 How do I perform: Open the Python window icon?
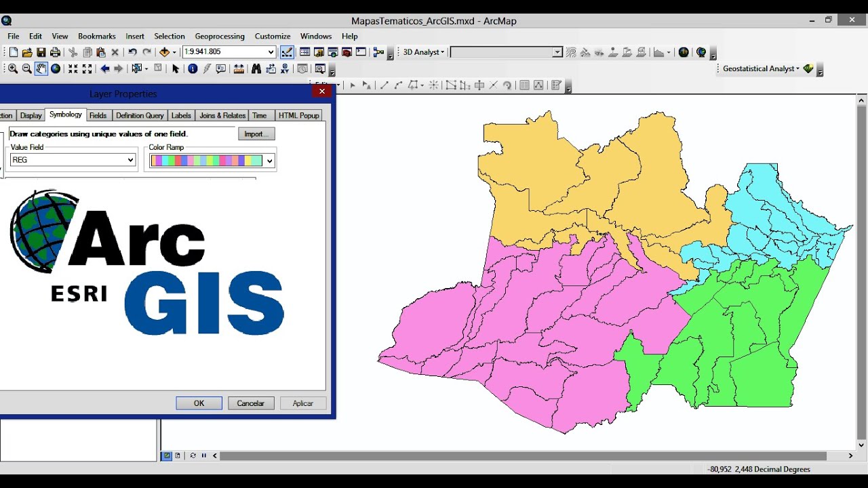(x=361, y=52)
